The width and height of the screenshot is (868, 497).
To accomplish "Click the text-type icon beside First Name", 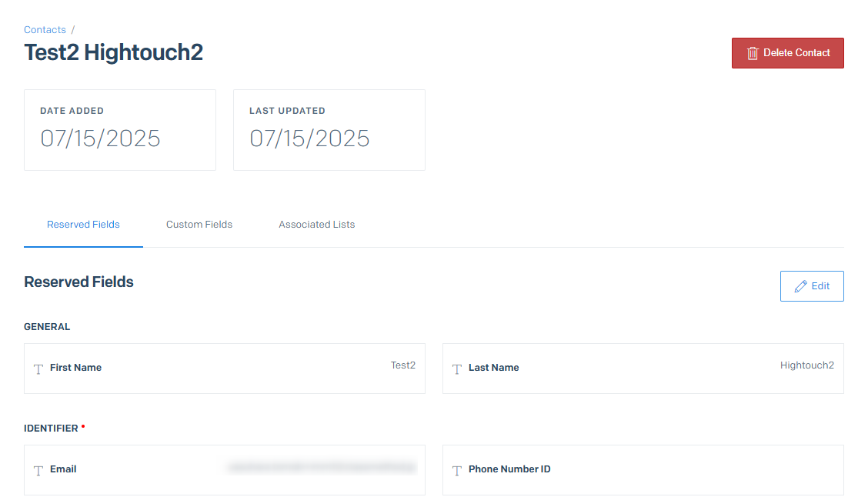I will pos(38,369).
